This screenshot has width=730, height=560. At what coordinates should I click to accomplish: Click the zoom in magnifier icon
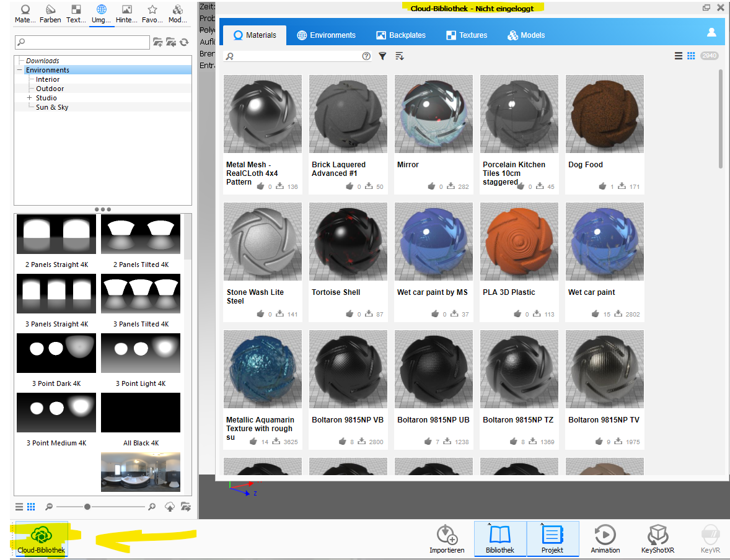pos(152,507)
